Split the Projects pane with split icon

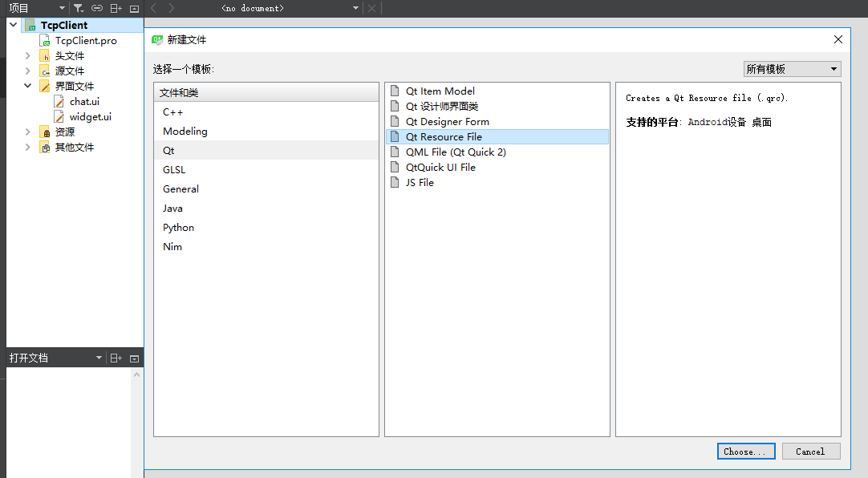[116, 8]
